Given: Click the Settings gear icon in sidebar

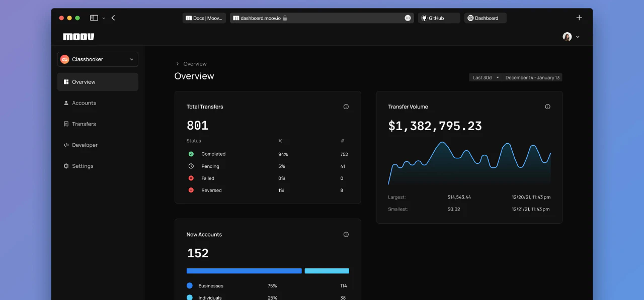Looking at the screenshot, I should click(x=66, y=166).
